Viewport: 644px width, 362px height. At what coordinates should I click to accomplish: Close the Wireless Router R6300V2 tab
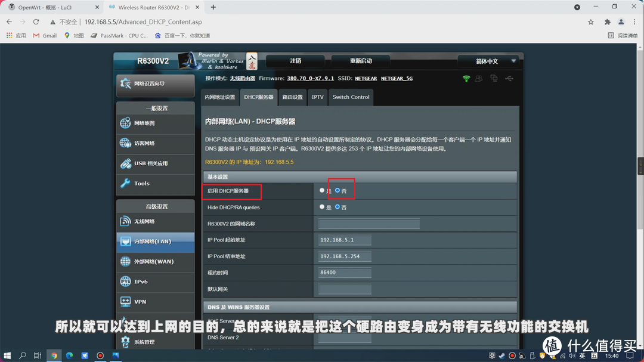point(197,7)
